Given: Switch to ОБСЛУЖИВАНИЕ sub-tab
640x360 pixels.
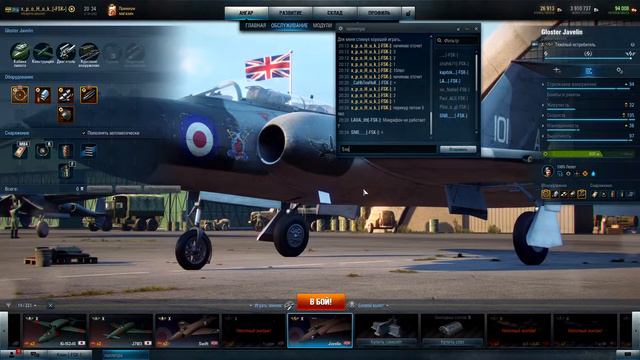Looking at the screenshot, I should tap(289, 26).
